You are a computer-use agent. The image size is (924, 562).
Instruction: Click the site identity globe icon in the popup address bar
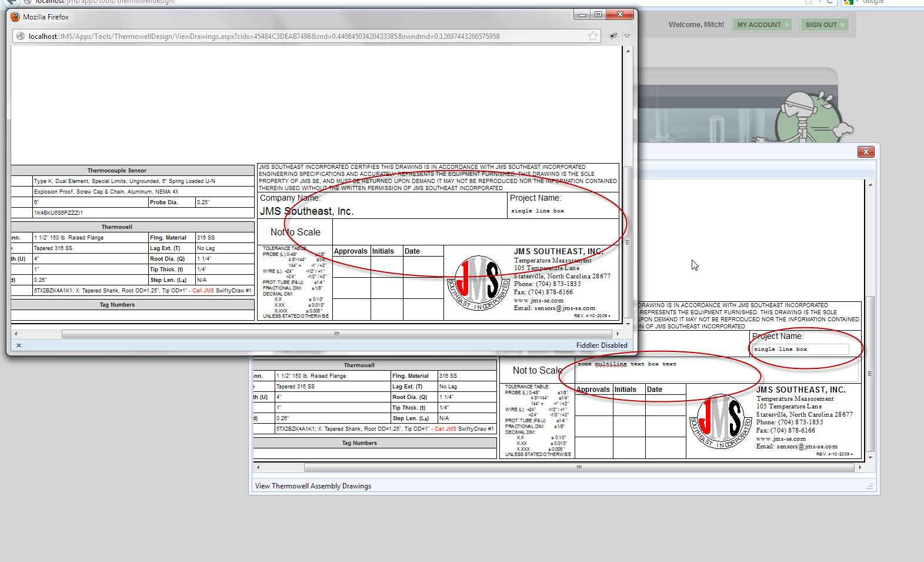point(21,36)
